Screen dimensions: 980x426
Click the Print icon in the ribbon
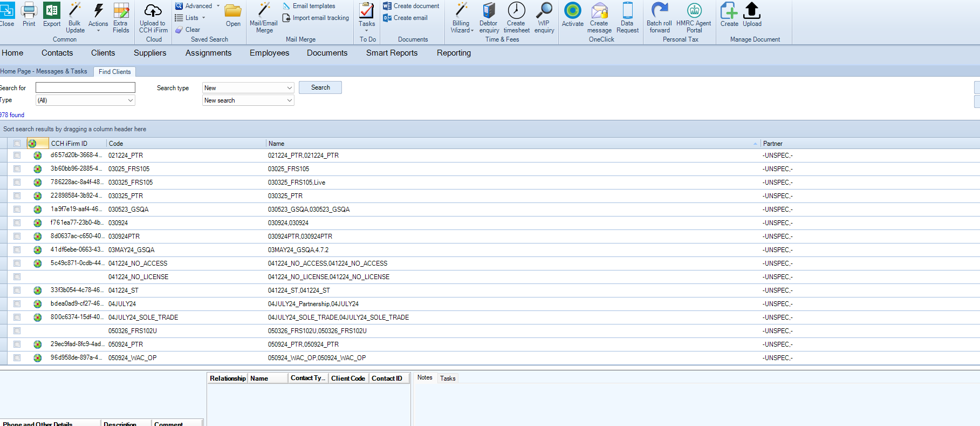coord(29,14)
